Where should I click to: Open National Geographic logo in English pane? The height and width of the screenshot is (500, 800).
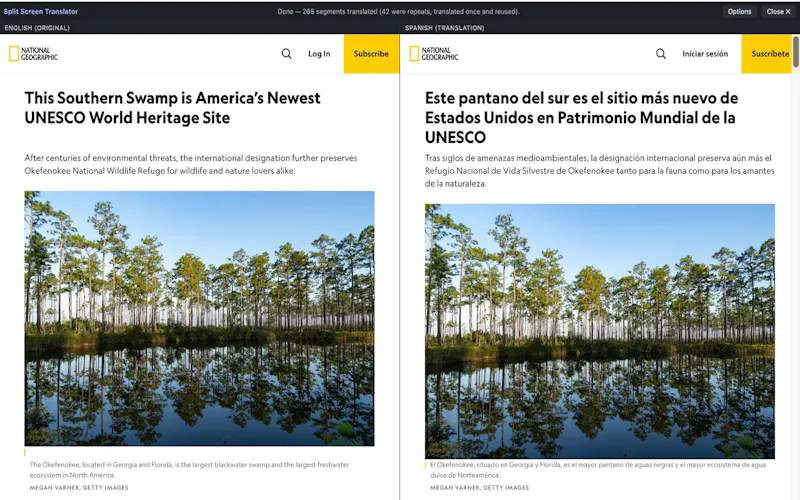pyautogui.click(x=33, y=54)
